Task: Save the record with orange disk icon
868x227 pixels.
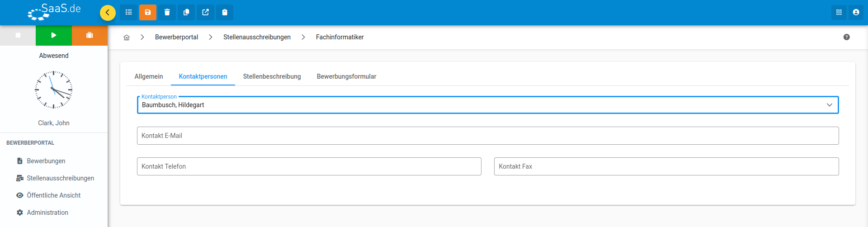Action: point(148,12)
